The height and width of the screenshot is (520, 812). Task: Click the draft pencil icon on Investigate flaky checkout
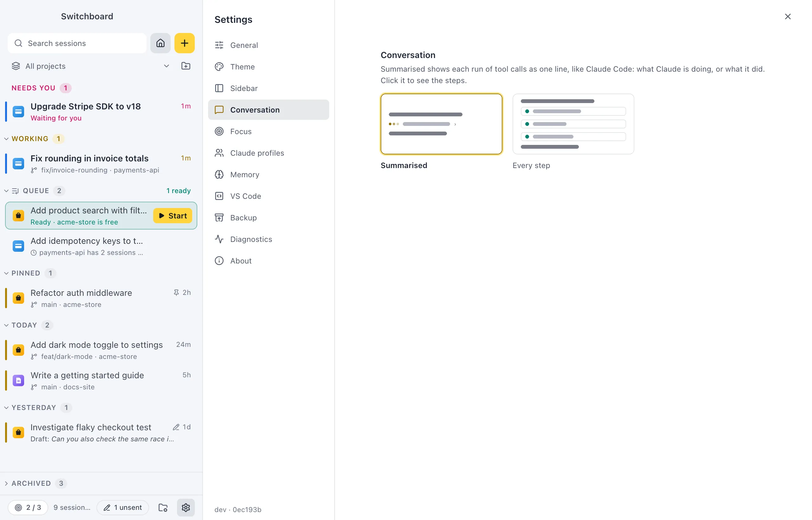click(176, 427)
